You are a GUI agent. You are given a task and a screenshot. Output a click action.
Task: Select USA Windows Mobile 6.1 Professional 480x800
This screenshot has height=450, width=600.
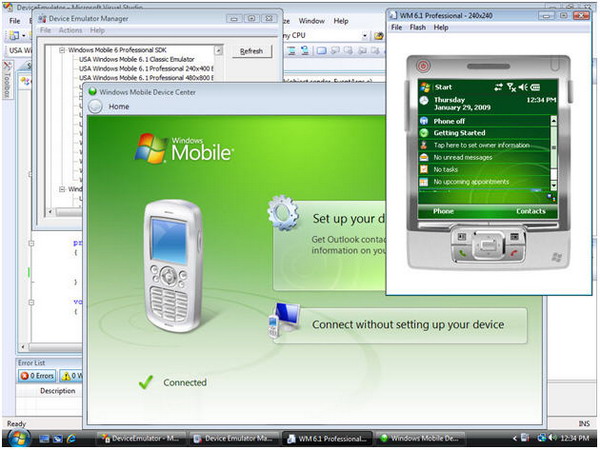point(146,78)
